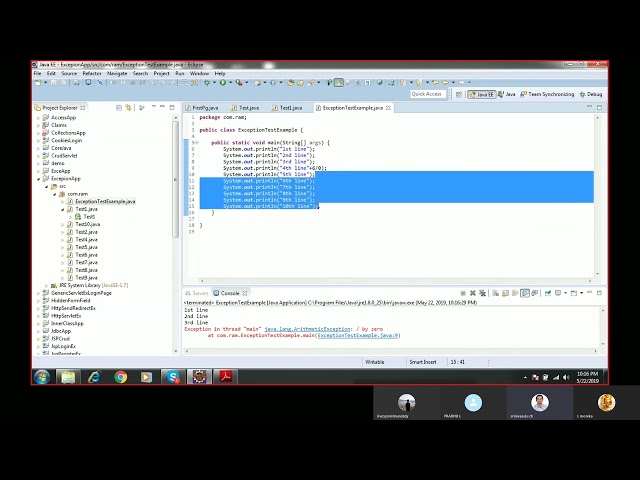The height and width of the screenshot is (480, 640).
Task: Open Project Explorer View Menu triangle
Action: coord(153,107)
